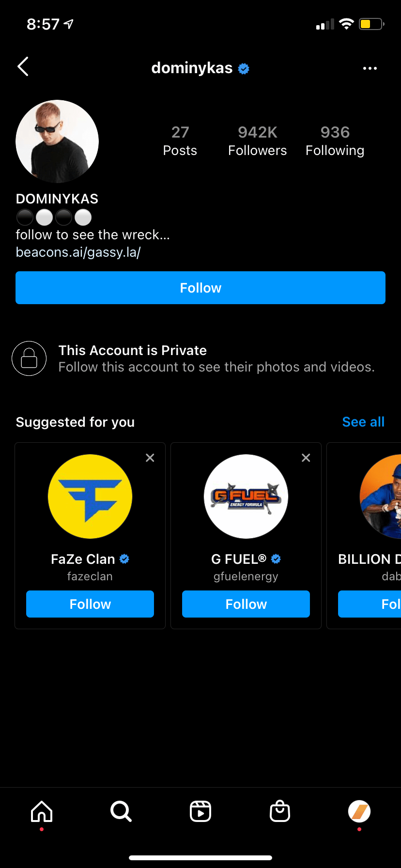This screenshot has height=868, width=401.
Task: View the 942K Followers list
Action: coord(258,141)
